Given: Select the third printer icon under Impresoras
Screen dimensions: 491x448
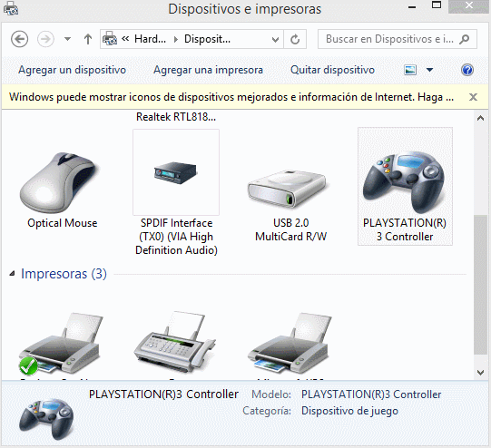Looking at the screenshot, I should (x=290, y=343).
